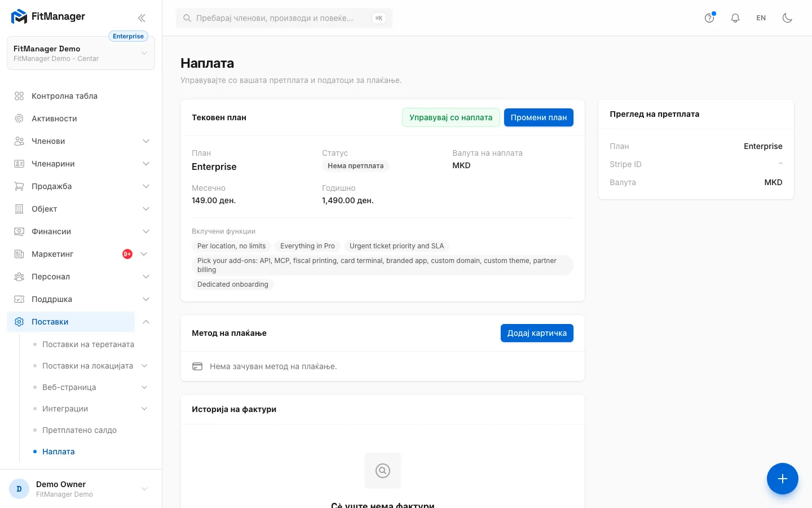
Task: Open the Demo Owner account menu
Action: (81, 489)
